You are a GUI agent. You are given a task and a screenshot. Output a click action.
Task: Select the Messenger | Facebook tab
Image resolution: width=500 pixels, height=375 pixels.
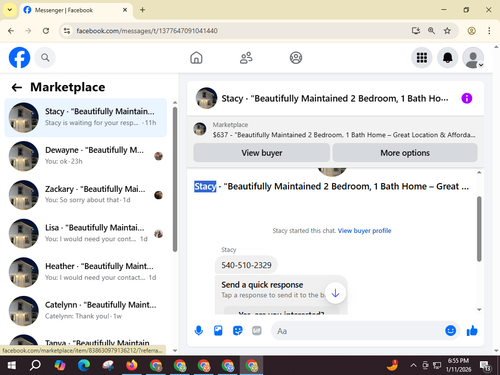[76, 10]
